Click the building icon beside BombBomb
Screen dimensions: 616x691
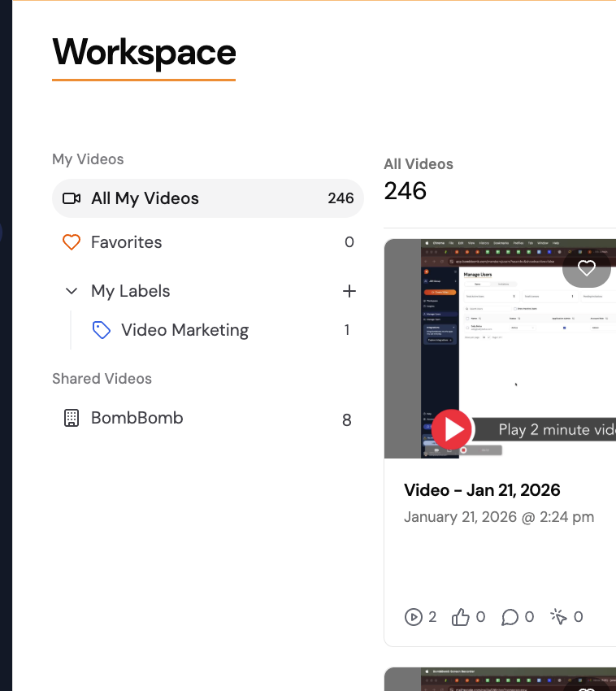72,418
